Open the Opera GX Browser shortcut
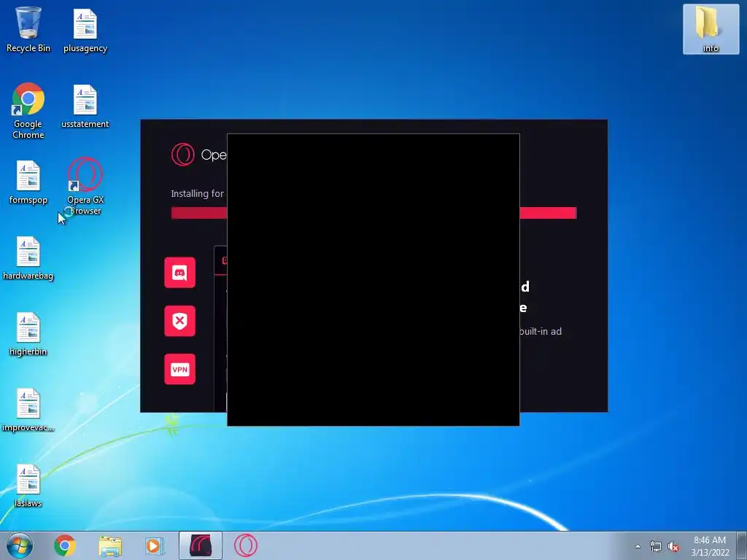 (x=85, y=186)
